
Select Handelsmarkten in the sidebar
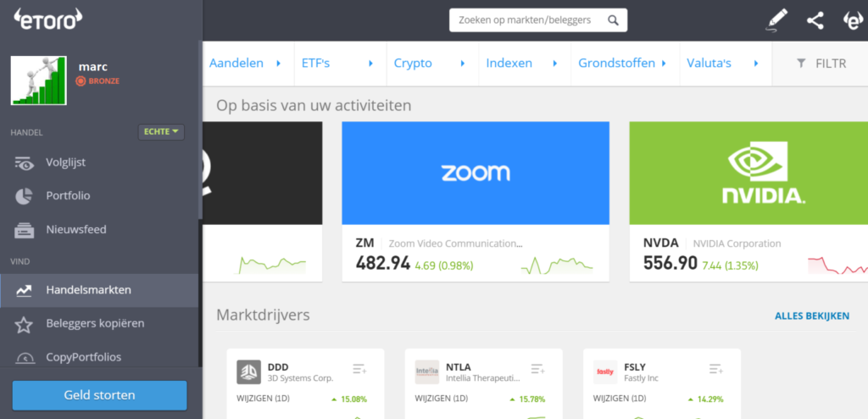coord(88,290)
